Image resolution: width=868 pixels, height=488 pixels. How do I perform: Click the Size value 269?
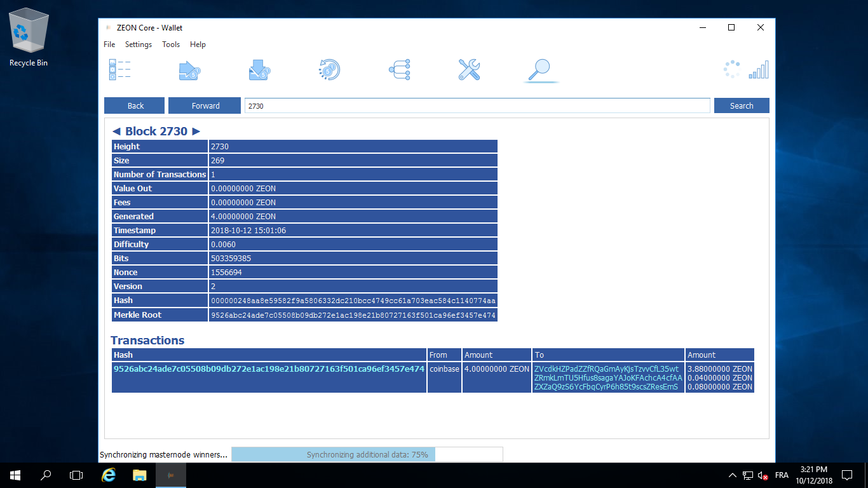(x=218, y=160)
